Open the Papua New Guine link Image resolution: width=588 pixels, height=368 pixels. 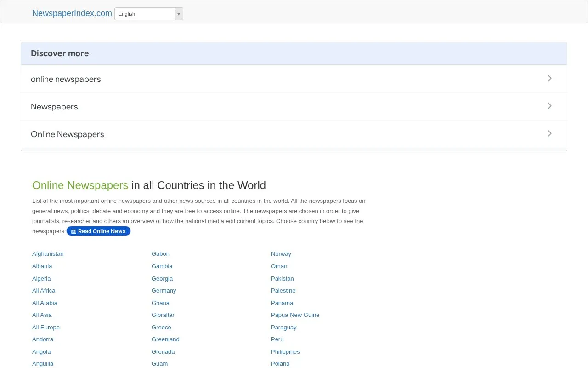tap(295, 315)
